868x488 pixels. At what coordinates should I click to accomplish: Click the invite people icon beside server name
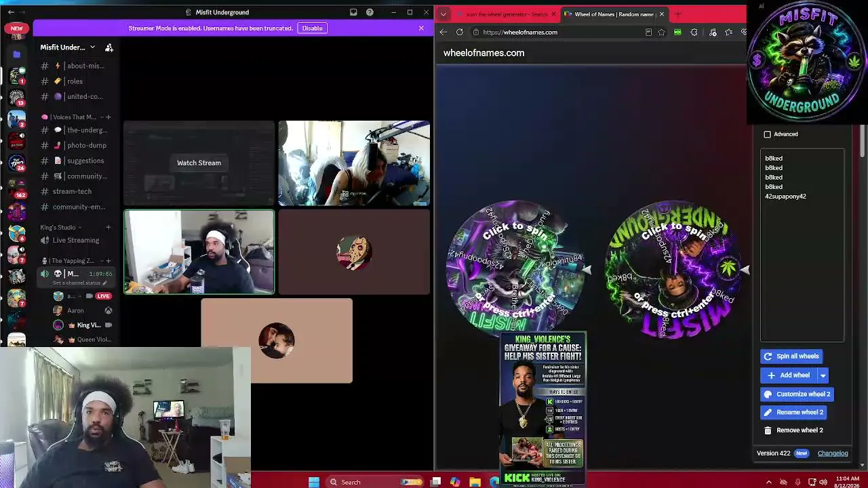pyautogui.click(x=109, y=47)
